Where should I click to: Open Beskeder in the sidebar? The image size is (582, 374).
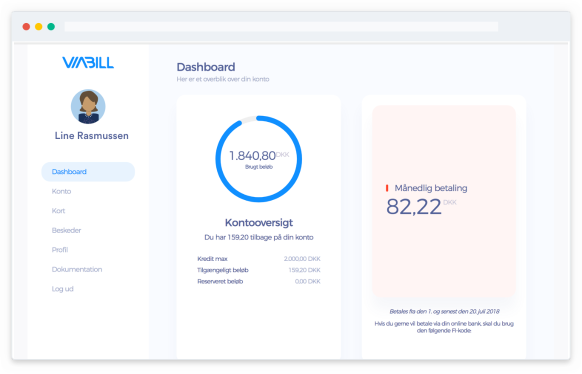coord(66,230)
